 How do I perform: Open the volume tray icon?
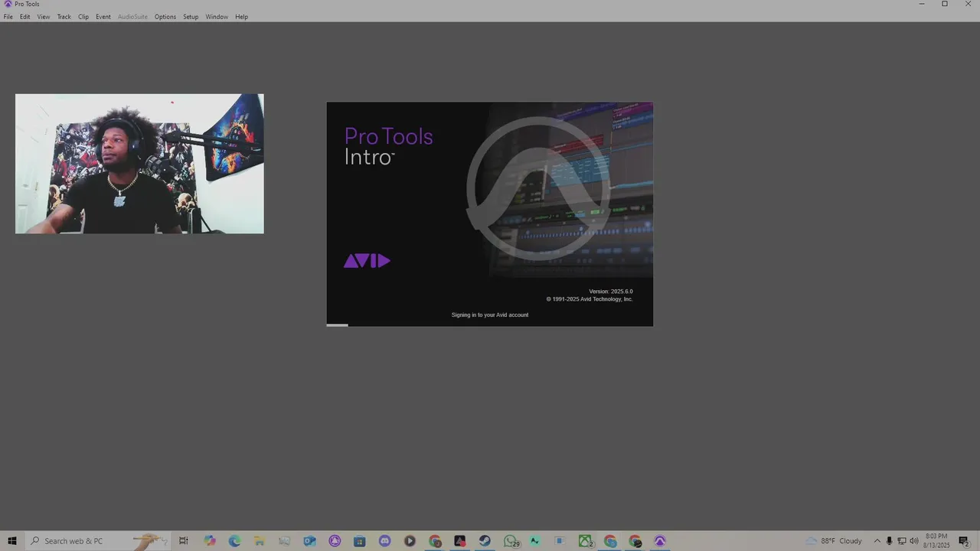tap(914, 541)
